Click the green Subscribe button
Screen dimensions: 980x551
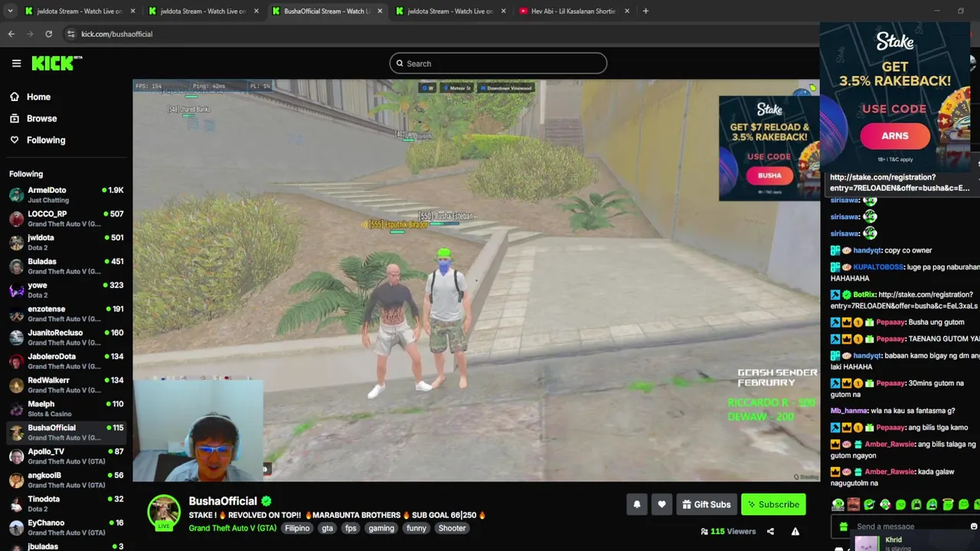pyautogui.click(x=773, y=504)
